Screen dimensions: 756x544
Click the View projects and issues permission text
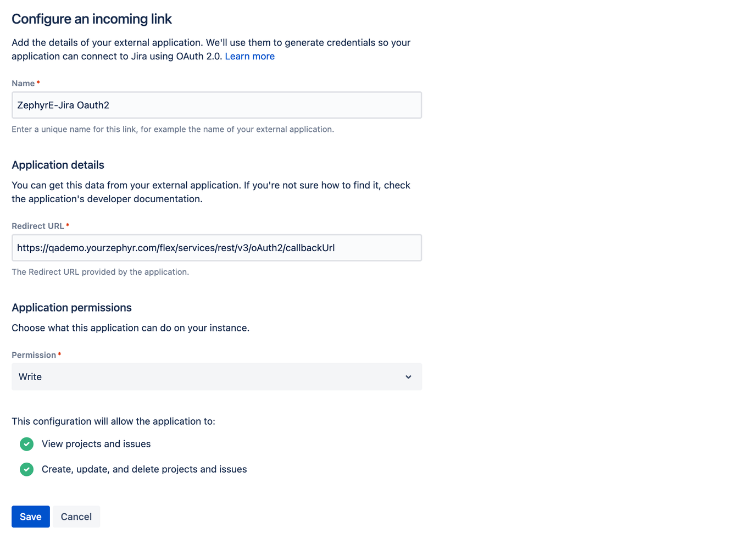pos(96,444)
